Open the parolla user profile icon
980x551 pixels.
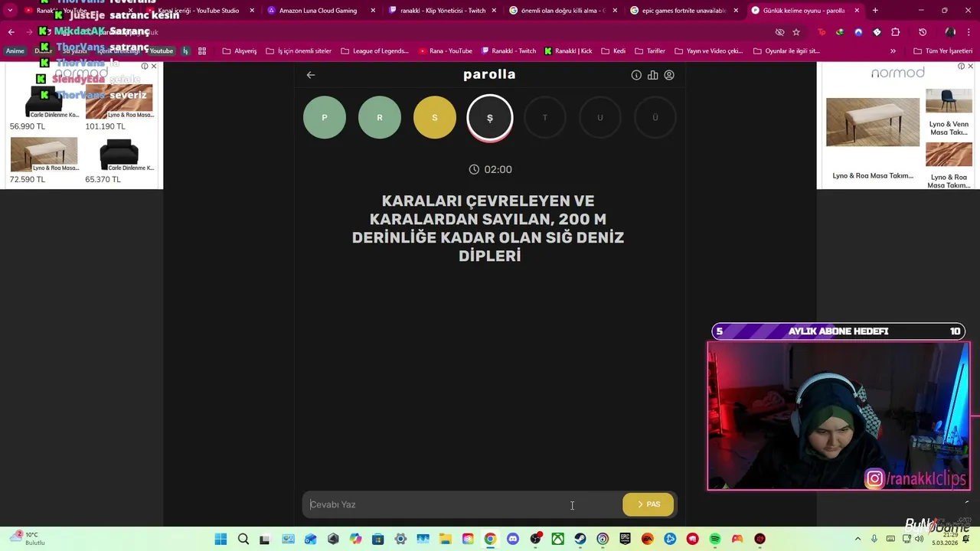pyautogui.click(x=669, y=75)
